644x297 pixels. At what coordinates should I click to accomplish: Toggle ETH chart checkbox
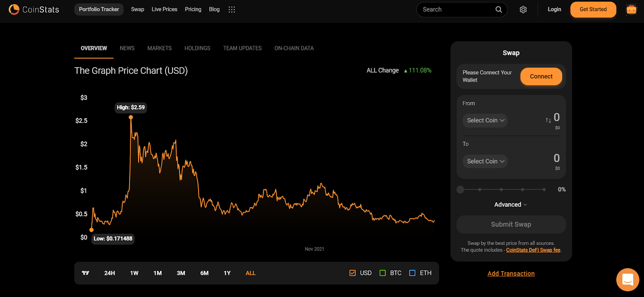(x=413, y=273)
